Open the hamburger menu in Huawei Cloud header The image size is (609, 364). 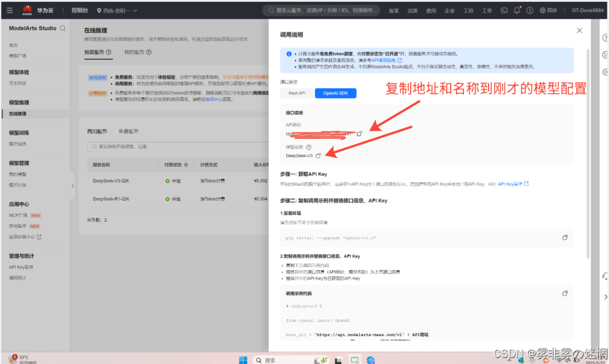[10, 10]
